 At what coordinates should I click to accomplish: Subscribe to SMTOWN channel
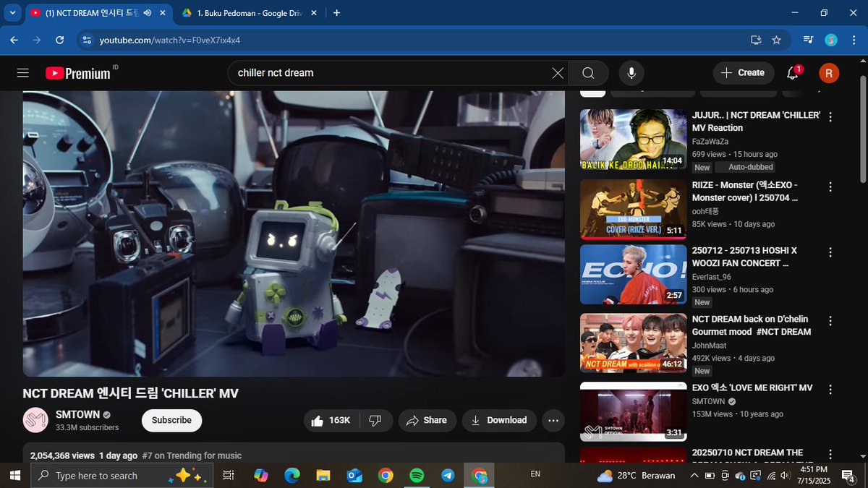171,420
